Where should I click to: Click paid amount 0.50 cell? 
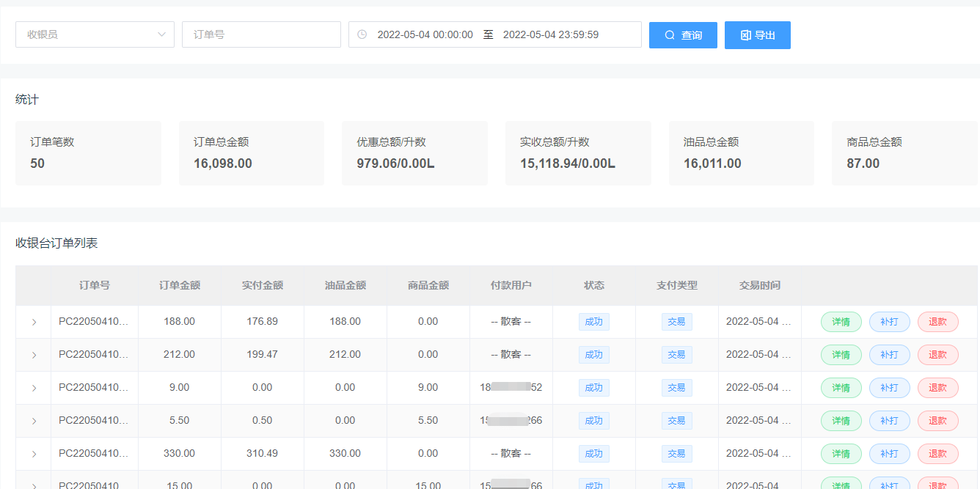263,421
